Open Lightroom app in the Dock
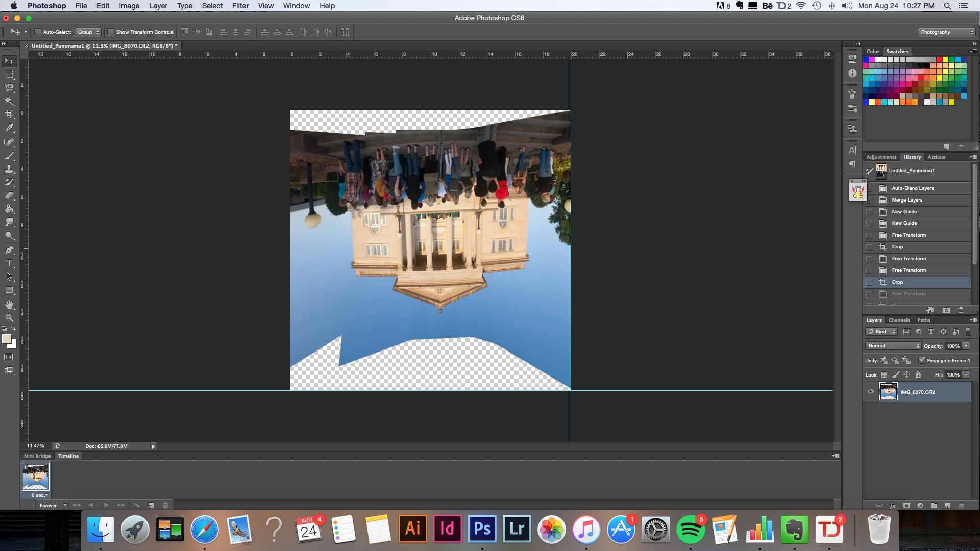The width and height of the screenshot is (980, 551). pyautogui.click(x=517, y=529)
